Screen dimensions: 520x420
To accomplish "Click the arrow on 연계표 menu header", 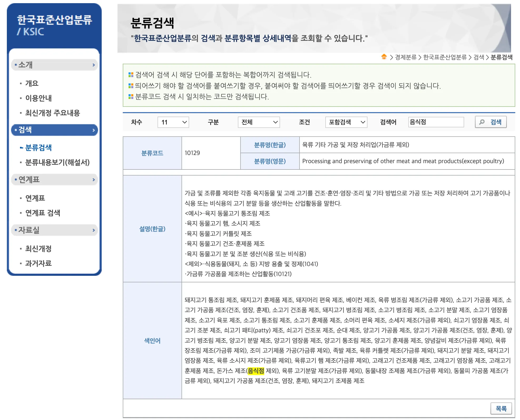I will click(94, 180).
